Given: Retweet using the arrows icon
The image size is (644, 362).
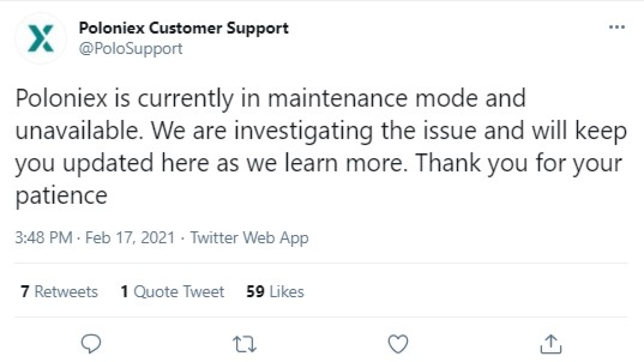Looking at the screenshot, I should tap(245, 345).
